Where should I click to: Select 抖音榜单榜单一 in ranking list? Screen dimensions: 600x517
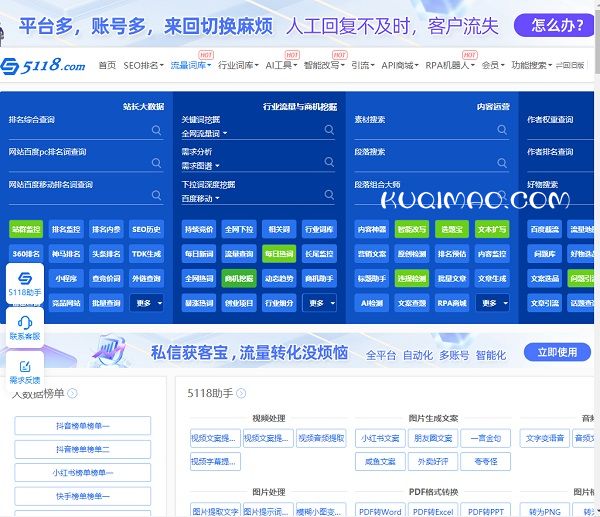[83, 426]
